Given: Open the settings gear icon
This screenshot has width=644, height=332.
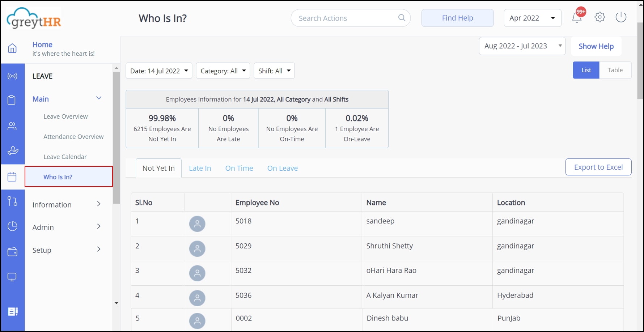Looking at the screenshot, I should 599,17.
